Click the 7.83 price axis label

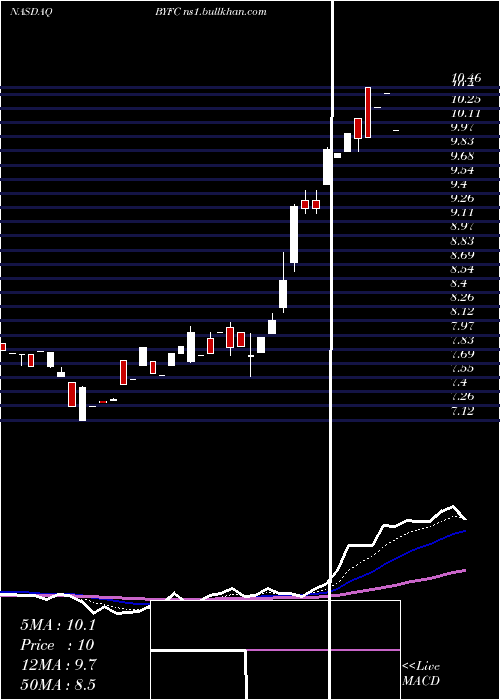(x=464, y=340)
